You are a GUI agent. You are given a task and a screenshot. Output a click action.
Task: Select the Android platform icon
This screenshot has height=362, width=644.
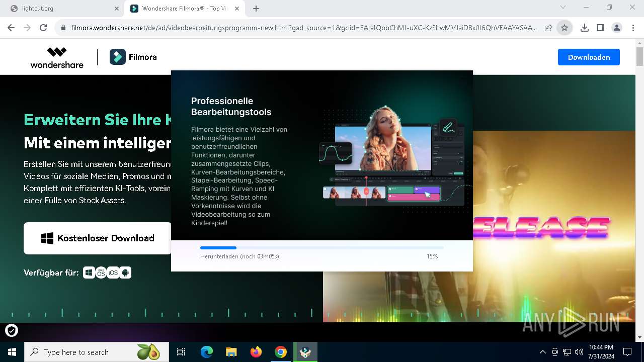point(125,273)
